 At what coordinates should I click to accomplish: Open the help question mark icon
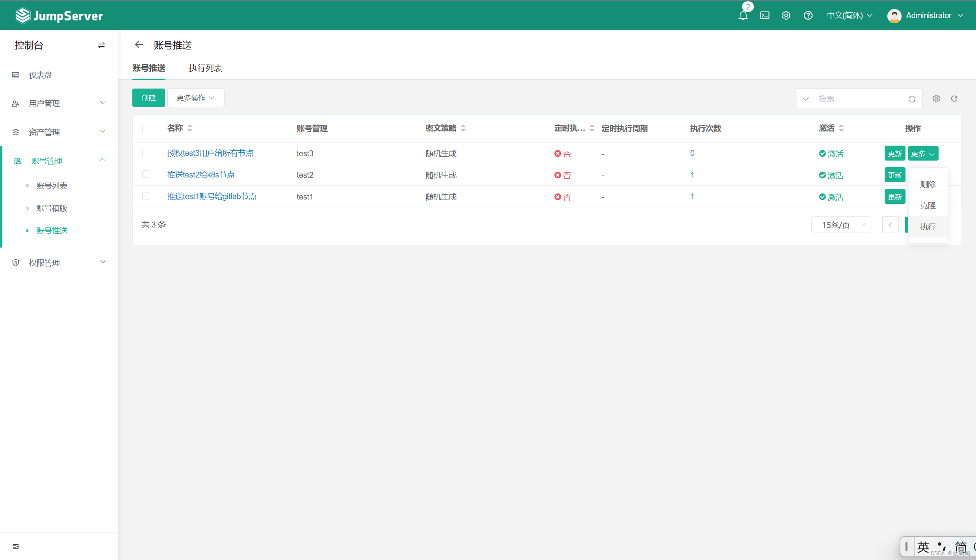808,15
